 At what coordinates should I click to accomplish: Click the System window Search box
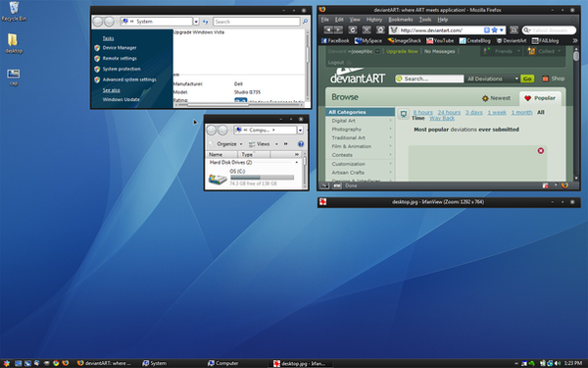point(257,22)
